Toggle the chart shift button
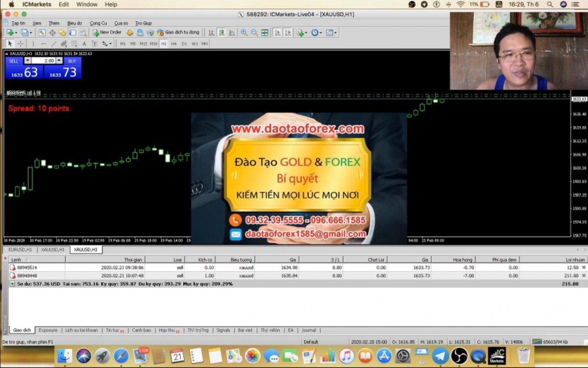Image resolution: width=588 pixels, height=368 pixels. (x=288, y=33)
